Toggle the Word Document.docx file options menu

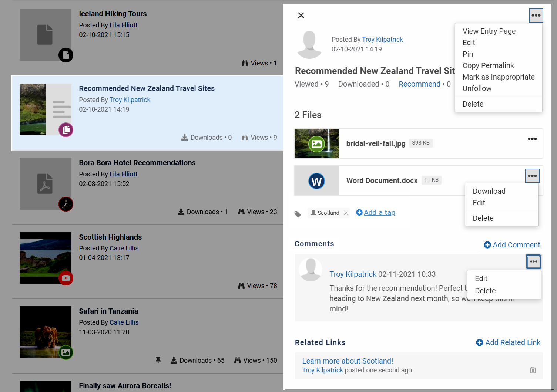(532, 176)
